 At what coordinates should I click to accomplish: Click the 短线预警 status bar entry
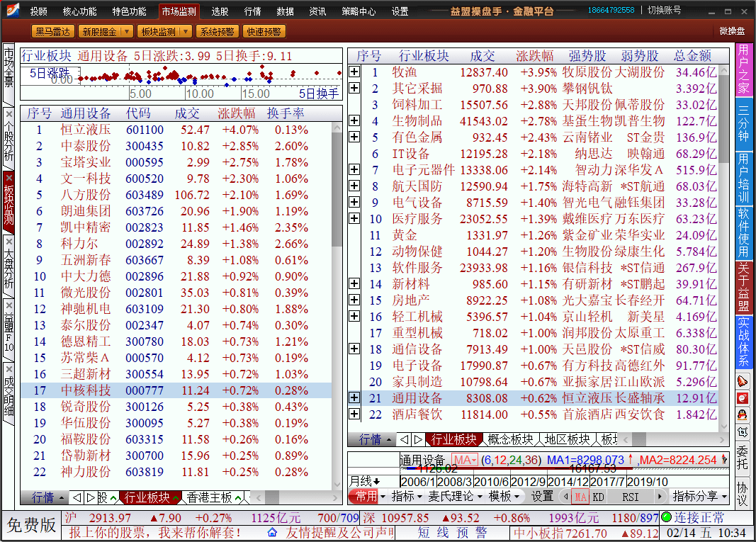[452, 532]
